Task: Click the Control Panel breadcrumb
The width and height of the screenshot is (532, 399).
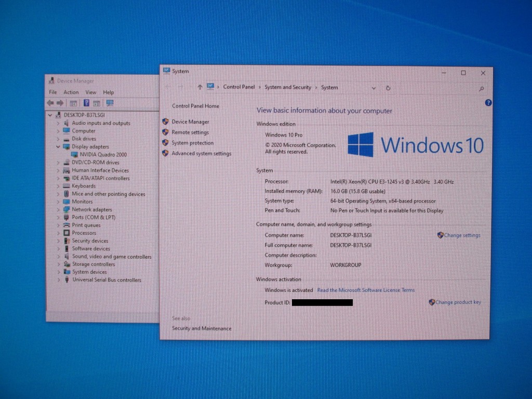Action: [239, 87]
